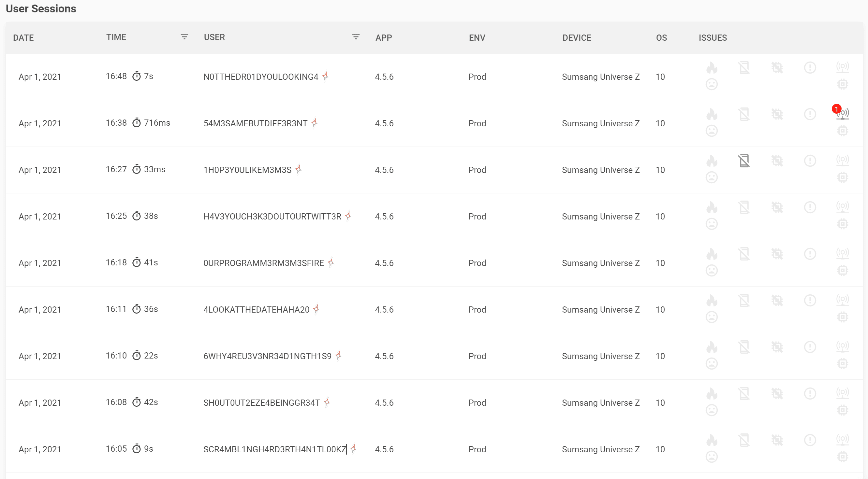The width and height of the screenshot is (868, 479).
Task: Click the 33ms duration in 16:27 row
Action: (155, 169)
